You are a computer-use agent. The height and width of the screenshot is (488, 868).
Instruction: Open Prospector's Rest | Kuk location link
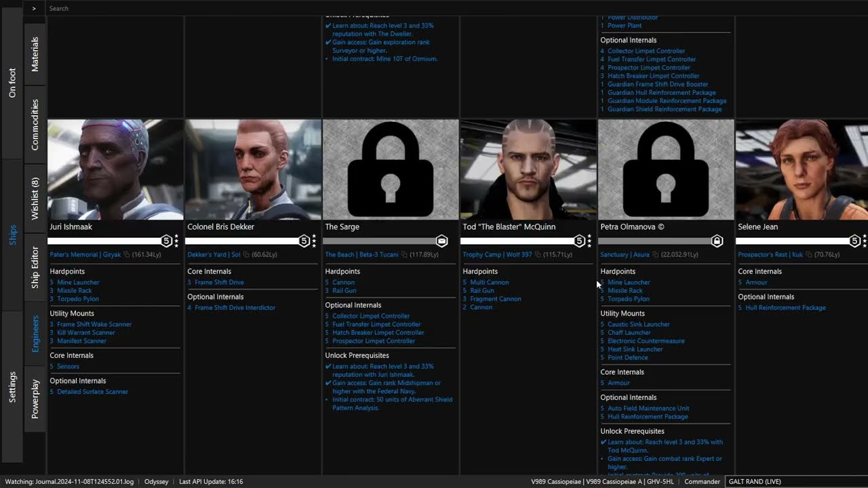(x=770, y=255)
